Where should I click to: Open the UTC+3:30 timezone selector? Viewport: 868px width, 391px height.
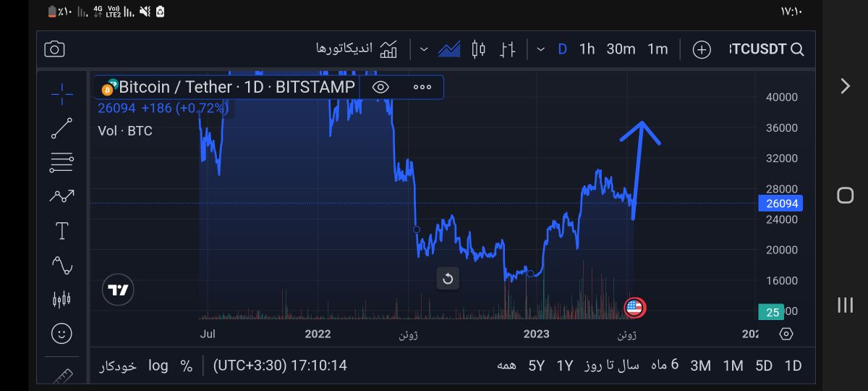point(280,366)
